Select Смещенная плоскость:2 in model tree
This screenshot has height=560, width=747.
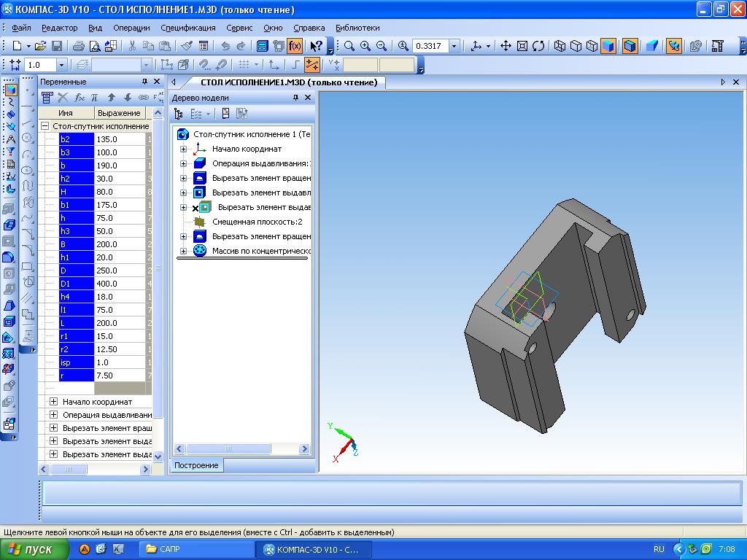[x=257, y=222]
